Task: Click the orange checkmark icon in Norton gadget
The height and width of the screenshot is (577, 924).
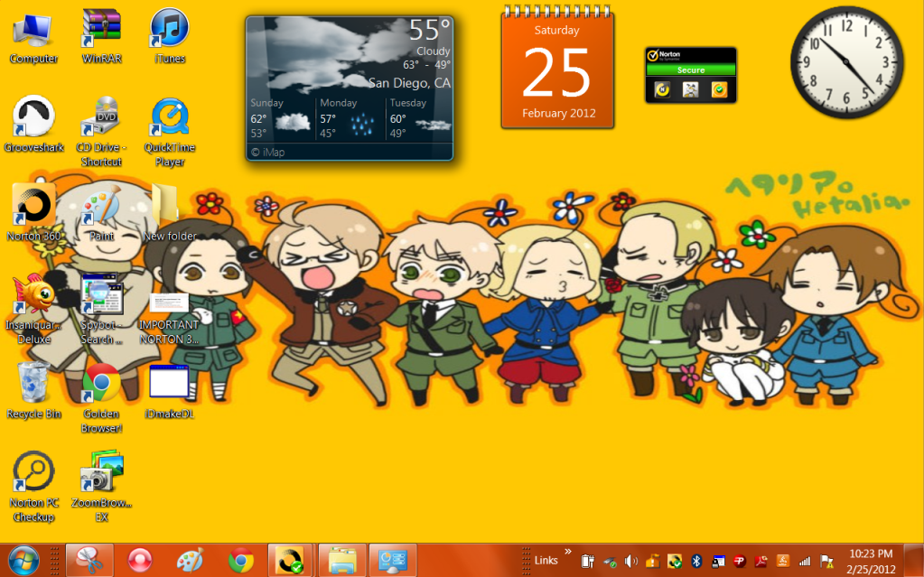Action: 719,89
